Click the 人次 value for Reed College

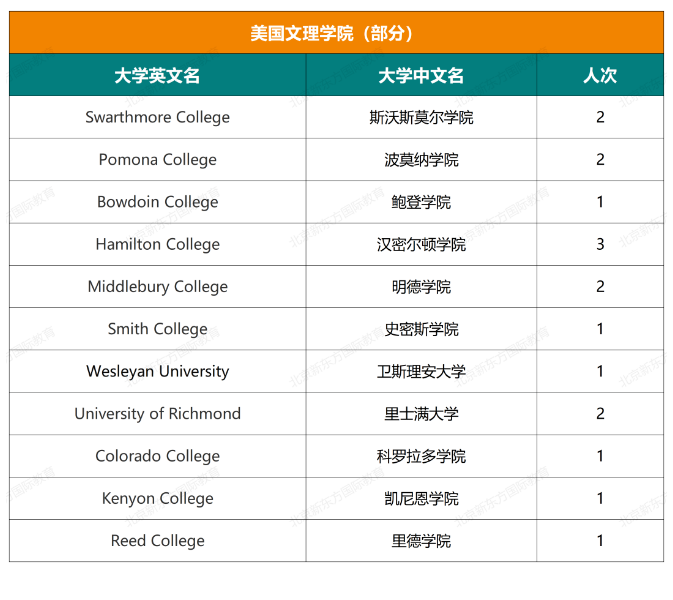click(600, 541)
